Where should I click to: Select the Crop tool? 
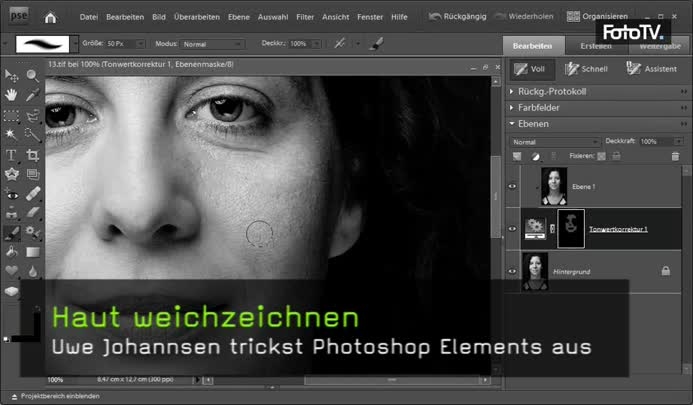pyautogui.click(x=32, y=155)
